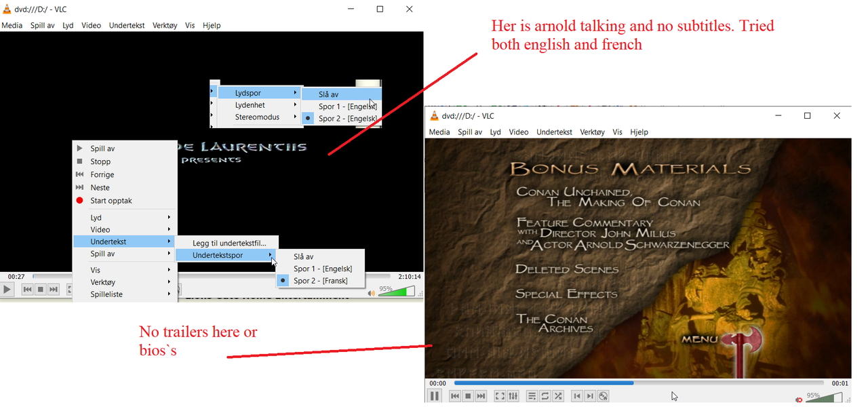Click Legg til undertekstfil... entry
This screenshot has height=409, width=868.
point(226,243)
